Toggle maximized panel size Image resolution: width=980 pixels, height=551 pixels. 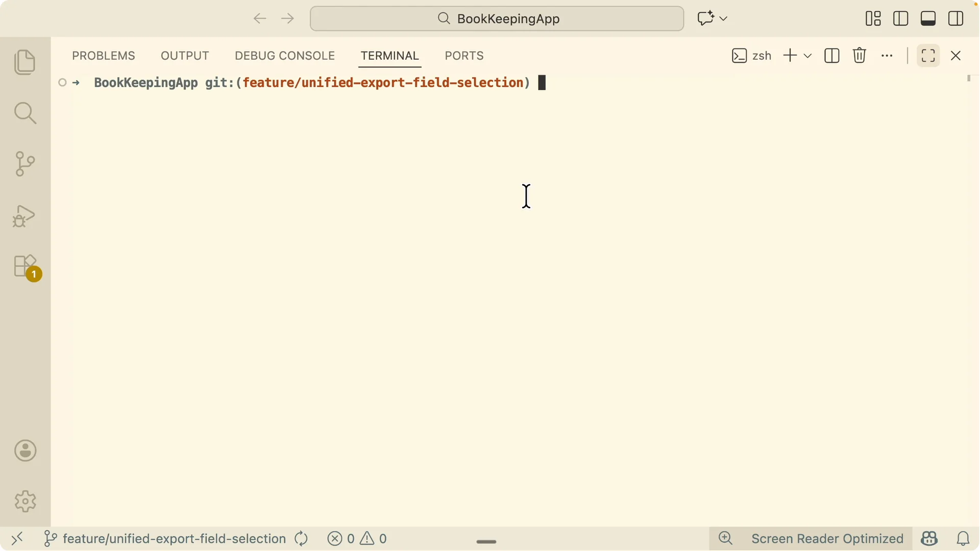point(928,56)
